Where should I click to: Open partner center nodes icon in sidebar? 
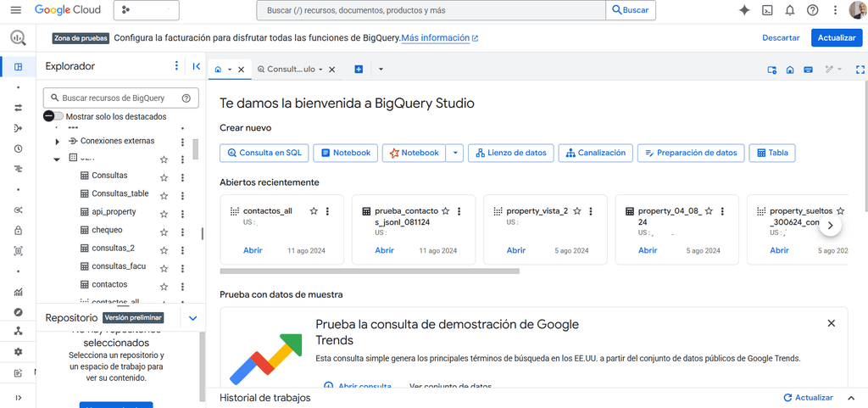coord(19,331)
